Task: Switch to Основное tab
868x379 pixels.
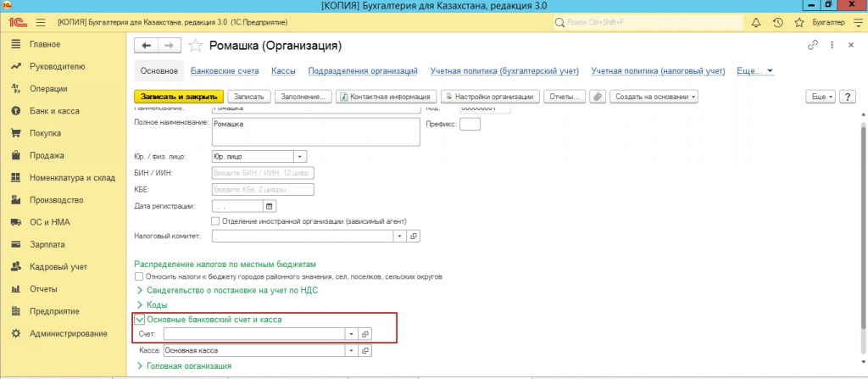Action: pos(159,71)
